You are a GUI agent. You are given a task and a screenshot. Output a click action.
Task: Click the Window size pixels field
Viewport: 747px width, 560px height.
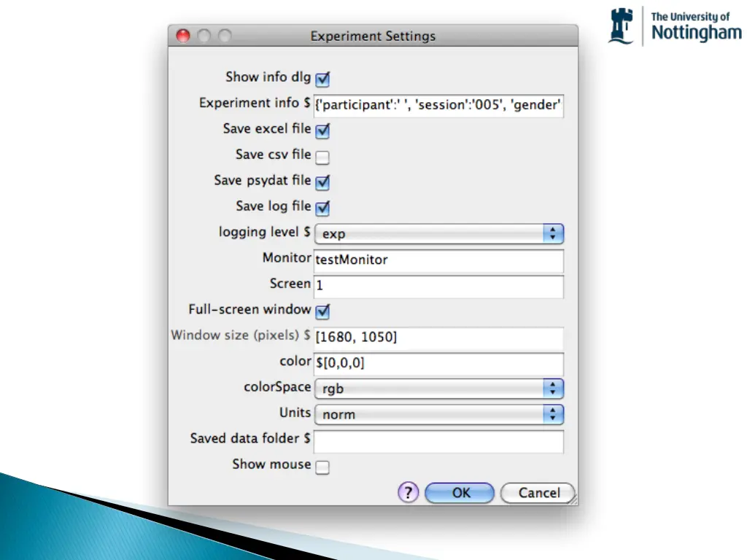pyautogui.click(x=438, y=338)
